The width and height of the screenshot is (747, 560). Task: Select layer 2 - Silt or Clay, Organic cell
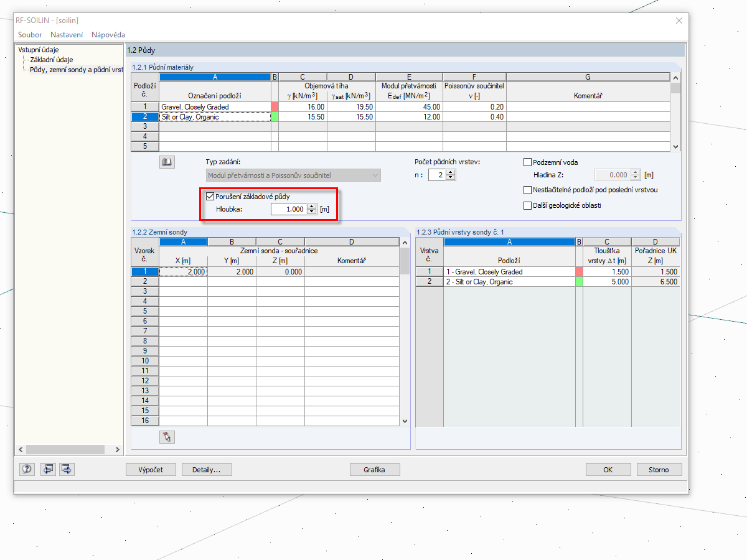click(x=509, y=282)
